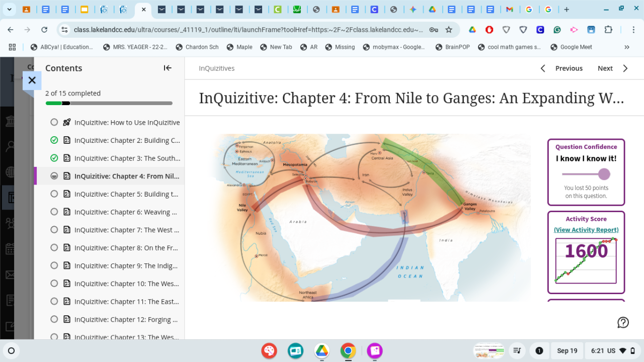Open the red Opera-style extension icon
Viewport: 644px width, 362px height.
[489, 30]
